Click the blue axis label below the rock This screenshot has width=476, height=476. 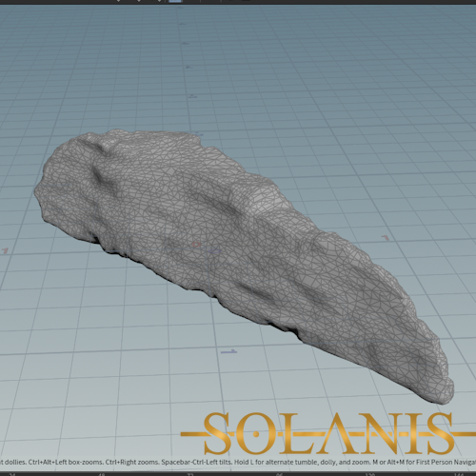(229, 351)
